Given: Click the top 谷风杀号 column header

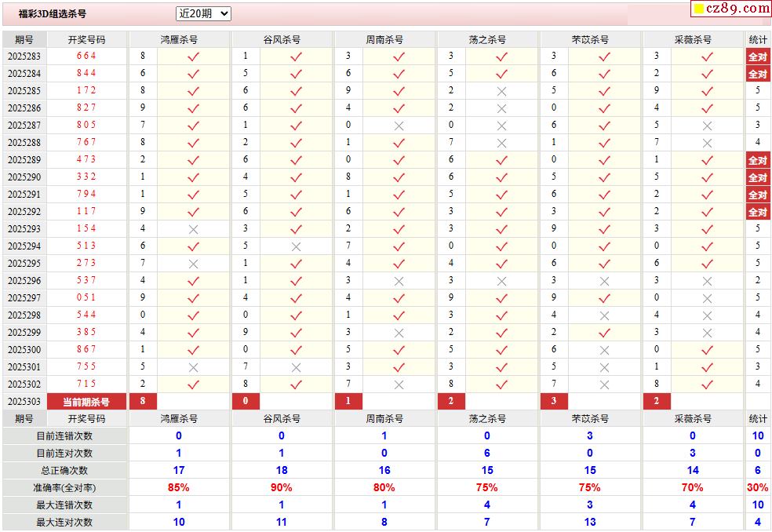Looking at the screenshot, I should 282,40.
